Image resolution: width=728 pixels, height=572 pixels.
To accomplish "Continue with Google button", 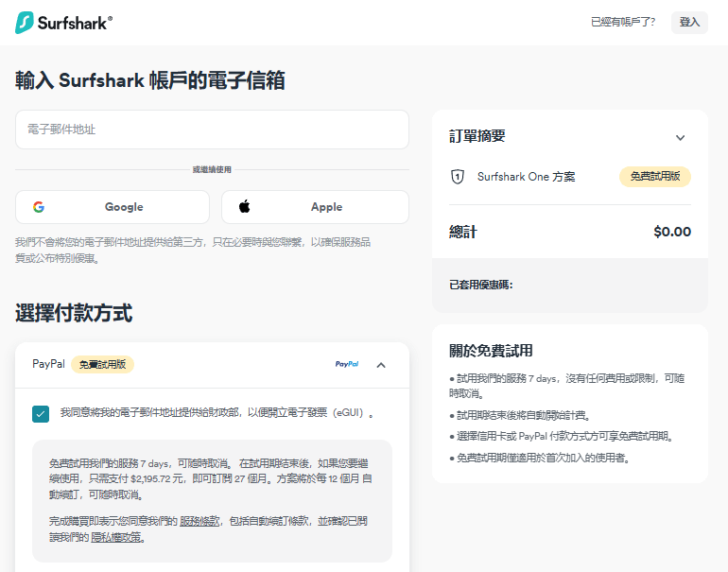I will tap(113, 207).
